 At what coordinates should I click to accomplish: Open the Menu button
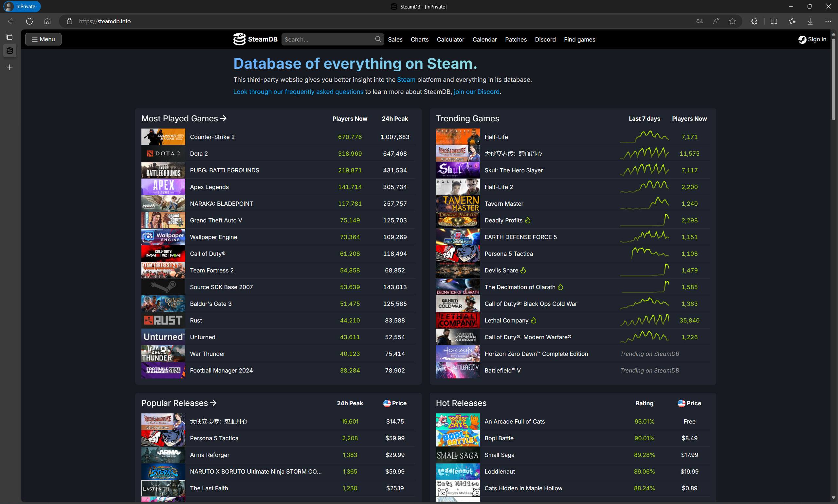click(x=43, y=39)
